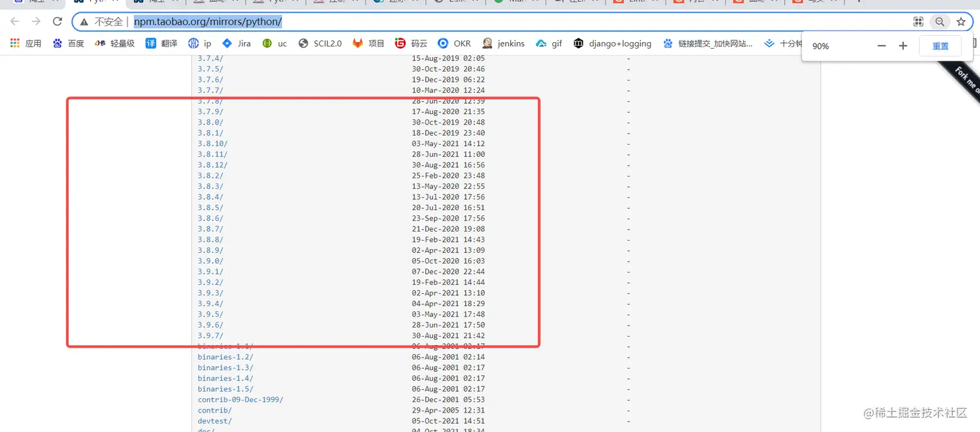Click the not-secure warning triangle icon
This screenshot has width=980, height=432.
[84, 22]
